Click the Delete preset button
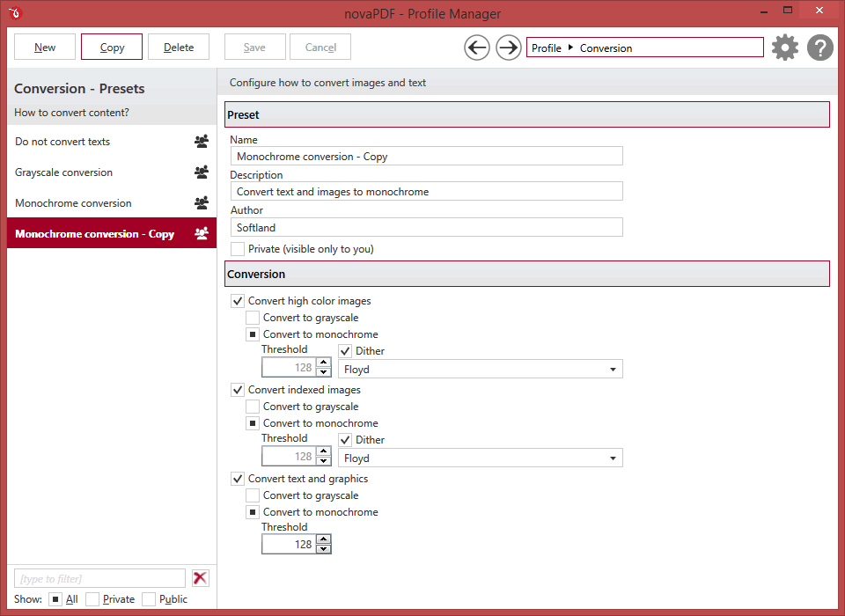Image resolution: width=845 pixels, height=616 pixels. (x=179, y=47)
